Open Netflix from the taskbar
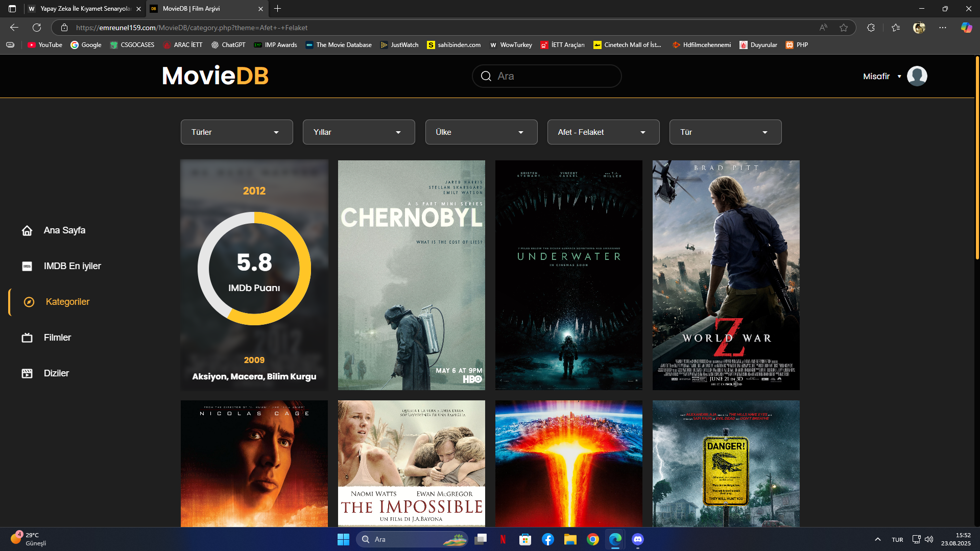This screenshot has height=551, width=980. coord(503,539)
